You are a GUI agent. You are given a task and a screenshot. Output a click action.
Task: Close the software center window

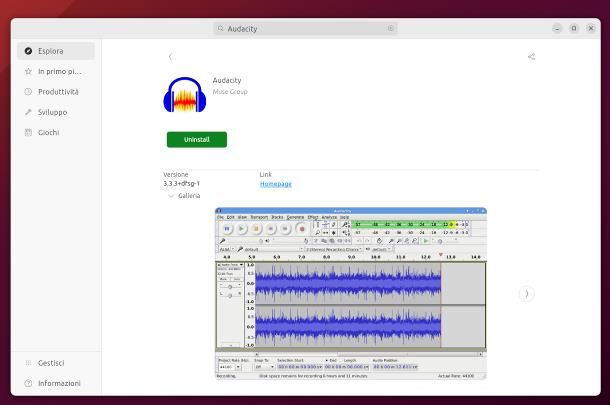tap(591, 28)
